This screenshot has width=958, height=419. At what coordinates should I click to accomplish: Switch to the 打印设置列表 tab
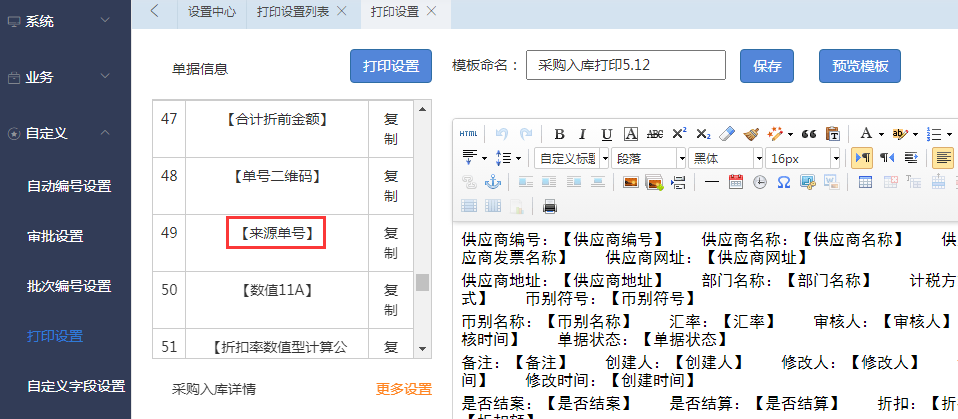tap(295, 12)
